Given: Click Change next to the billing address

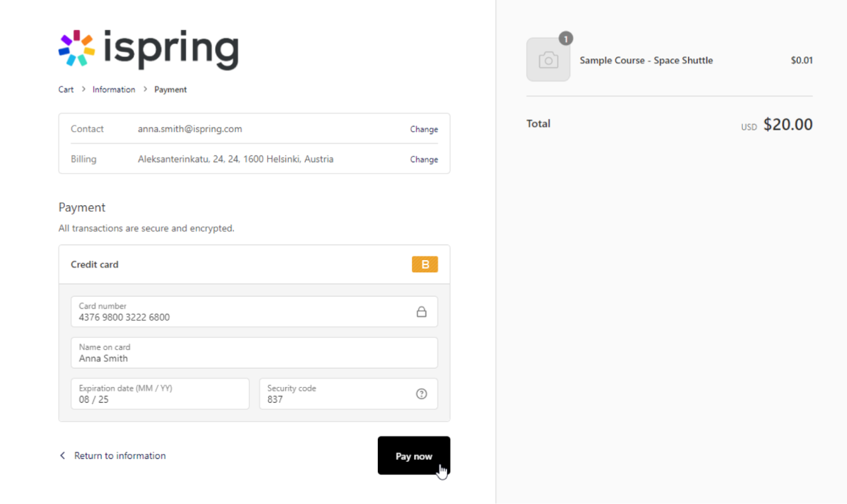Looking at the screenshot, I should point(423,159).
